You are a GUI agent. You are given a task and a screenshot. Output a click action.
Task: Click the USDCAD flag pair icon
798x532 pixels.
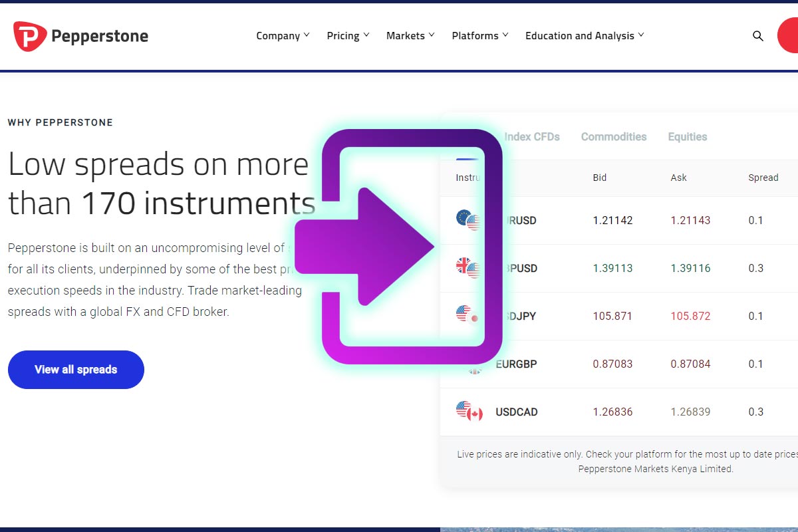[x=469, y=412]
